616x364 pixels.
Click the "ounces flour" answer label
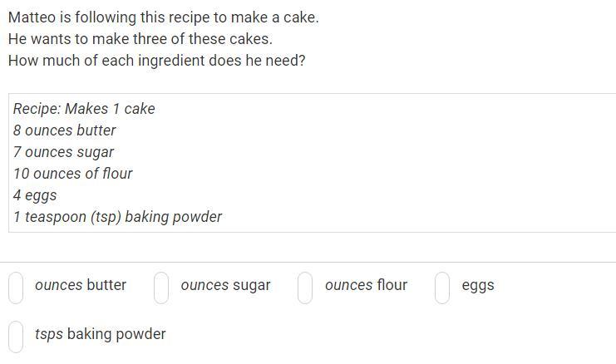366,285
